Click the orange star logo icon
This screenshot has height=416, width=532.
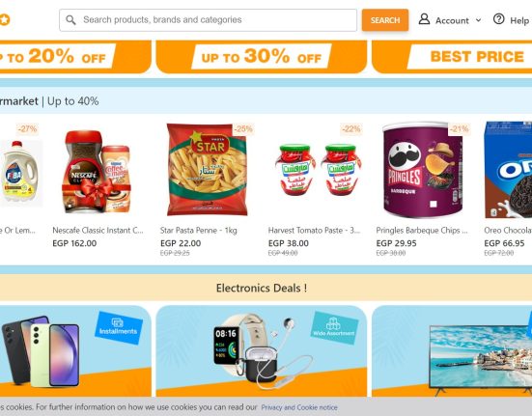[x=5, y=19]
